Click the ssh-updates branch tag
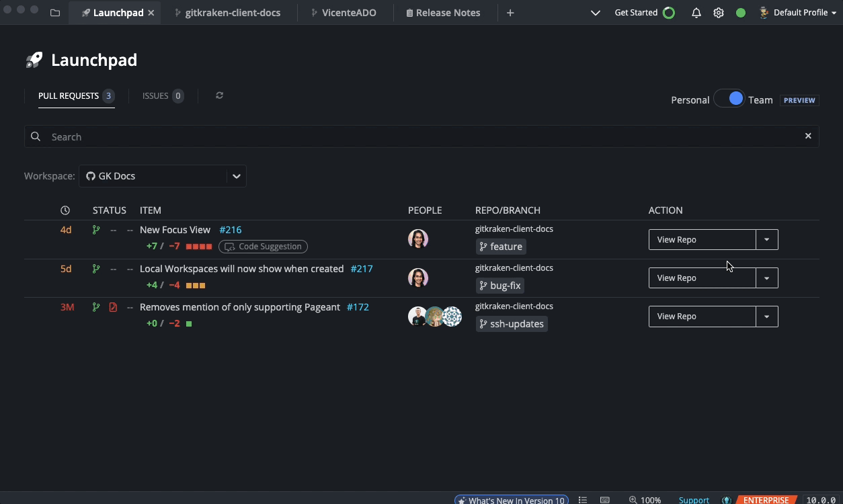 tap(512, 324)
